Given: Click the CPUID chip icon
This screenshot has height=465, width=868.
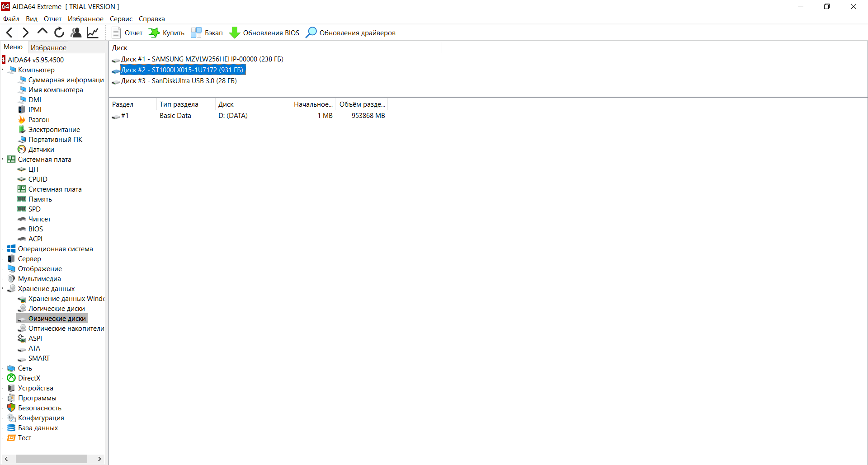Looking at the screenshot, I should [x=22, y=179].
